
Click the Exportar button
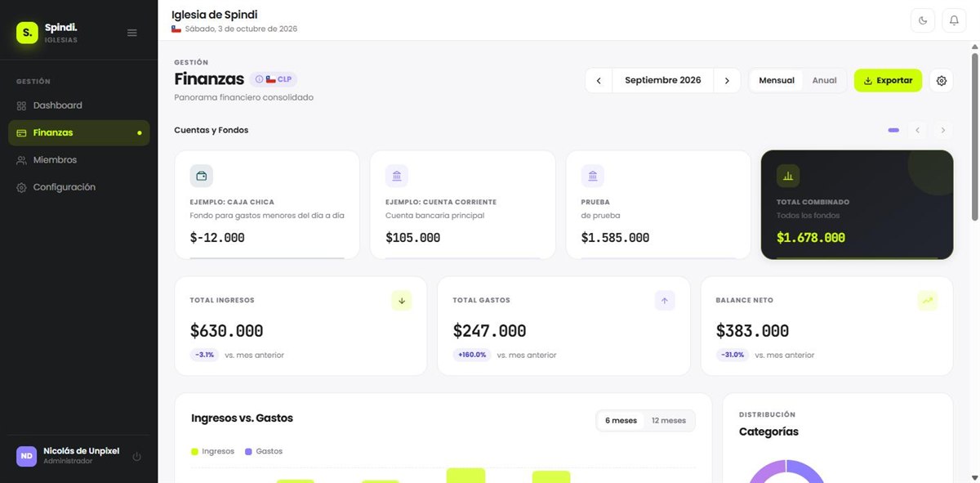point(889,81)
